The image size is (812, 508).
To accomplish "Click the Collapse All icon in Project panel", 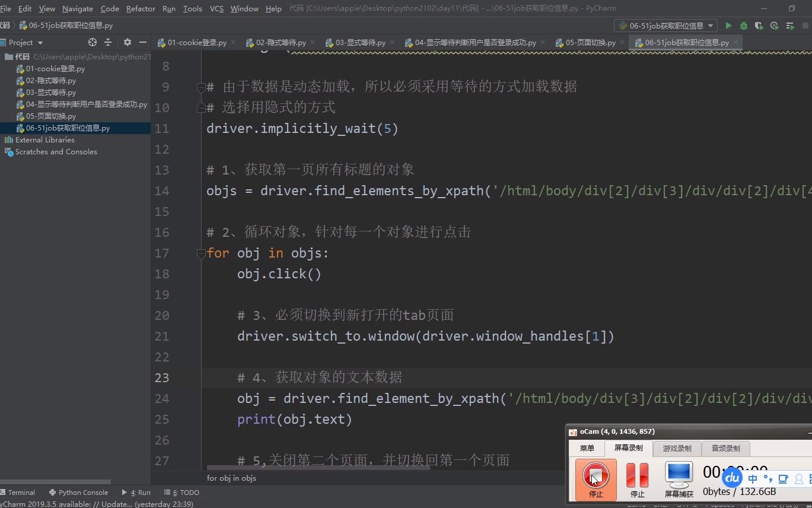I will (108, 42).
